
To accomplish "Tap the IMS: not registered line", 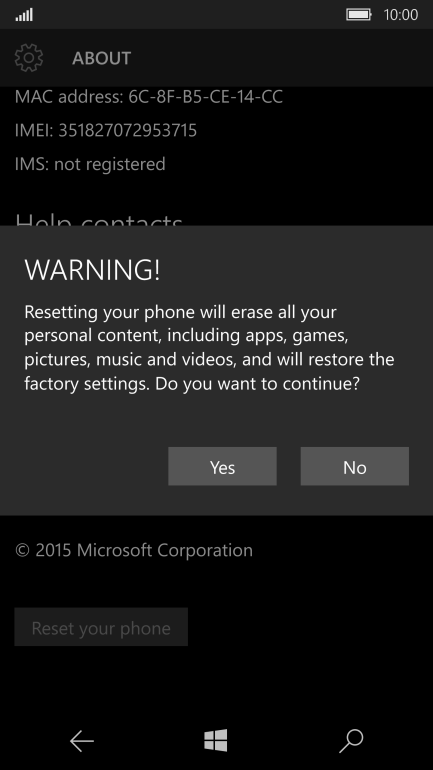I will (90, 164).
